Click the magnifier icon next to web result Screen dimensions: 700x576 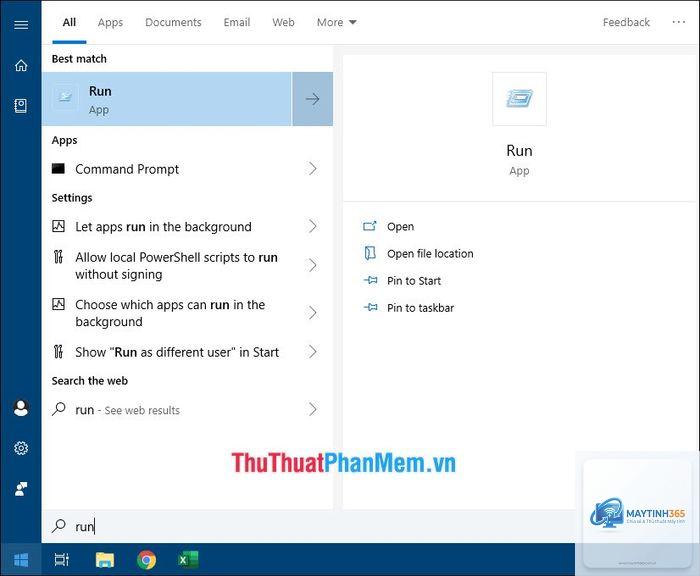58,409
